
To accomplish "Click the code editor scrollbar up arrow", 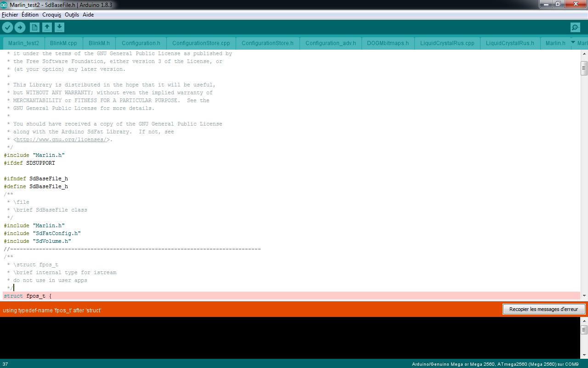I will click(584, 53).
